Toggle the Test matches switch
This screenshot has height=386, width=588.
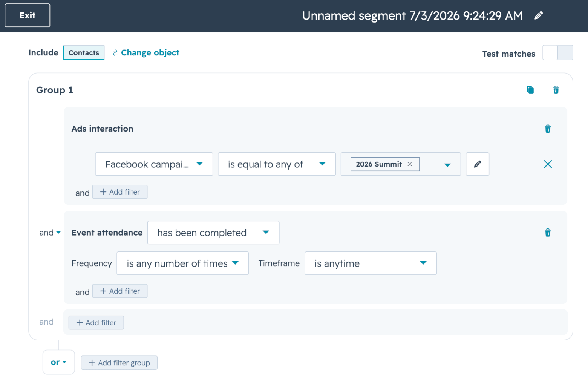click(558, 53)
